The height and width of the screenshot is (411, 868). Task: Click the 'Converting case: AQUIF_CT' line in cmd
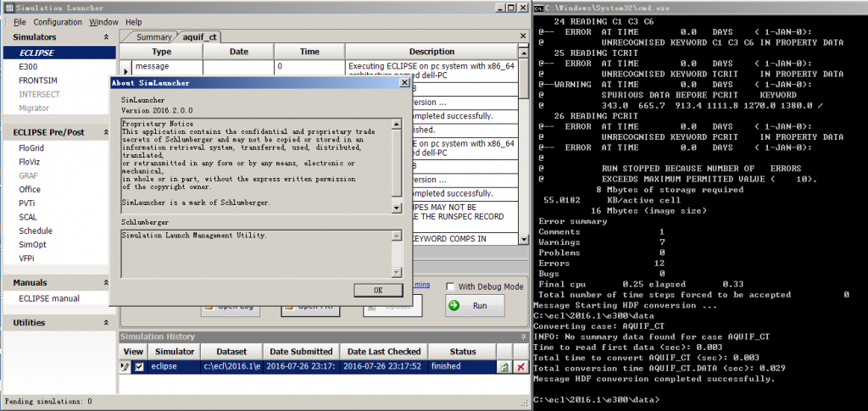[599, 326]
